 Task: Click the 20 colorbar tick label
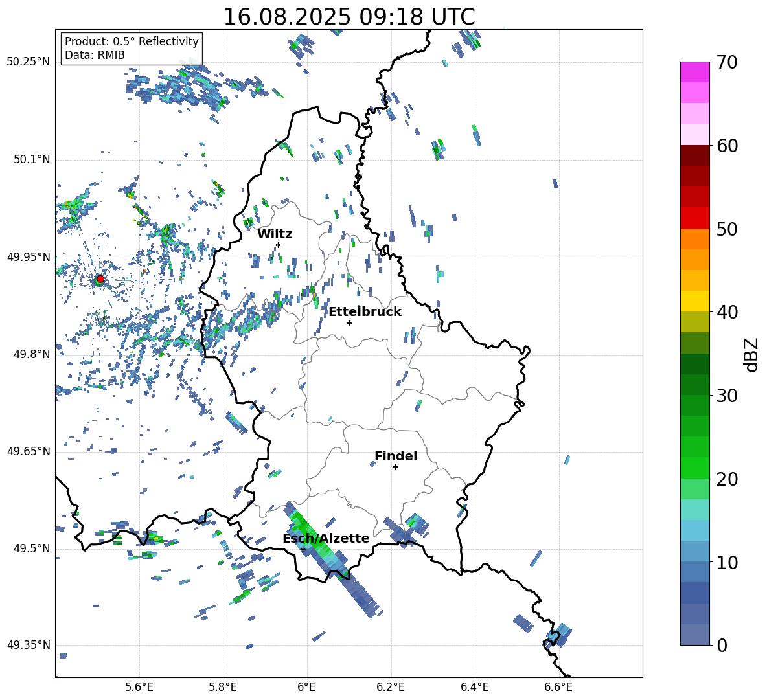pos(727,479)
